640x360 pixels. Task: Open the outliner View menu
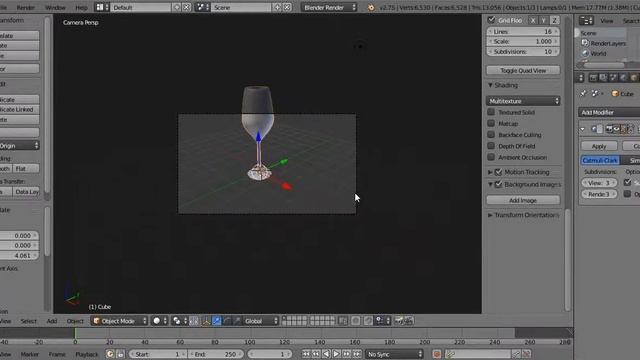point(607,20)
